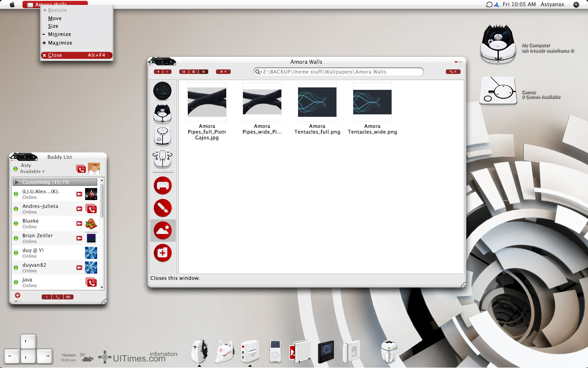Open the red documents plus sidebar shortcut
Viewport: 588px width, 368px height.
(163, 253)
